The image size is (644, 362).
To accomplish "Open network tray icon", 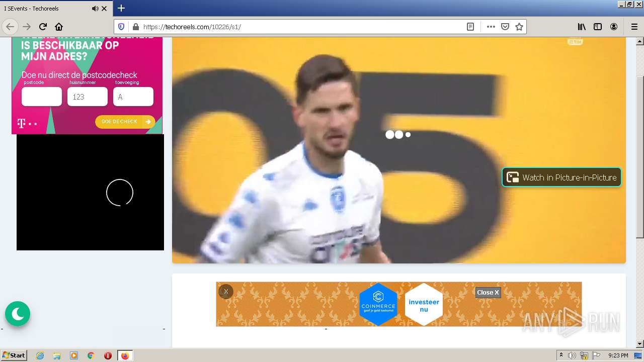I will point(584,355).
